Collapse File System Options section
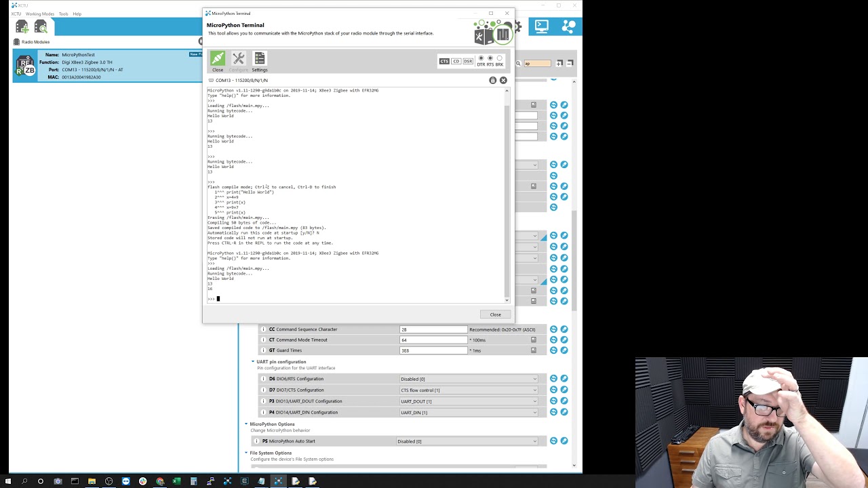The width and height of the screenshot is (868, 488). pyautogui.click(x=246, y=453)
